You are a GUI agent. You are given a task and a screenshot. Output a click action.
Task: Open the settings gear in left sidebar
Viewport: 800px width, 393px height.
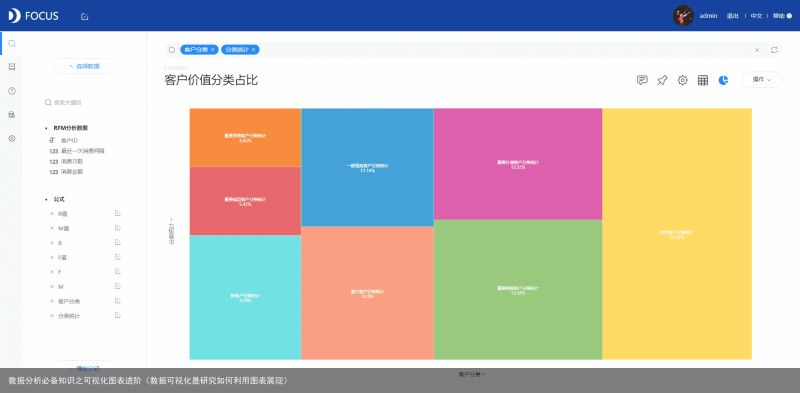12,138
